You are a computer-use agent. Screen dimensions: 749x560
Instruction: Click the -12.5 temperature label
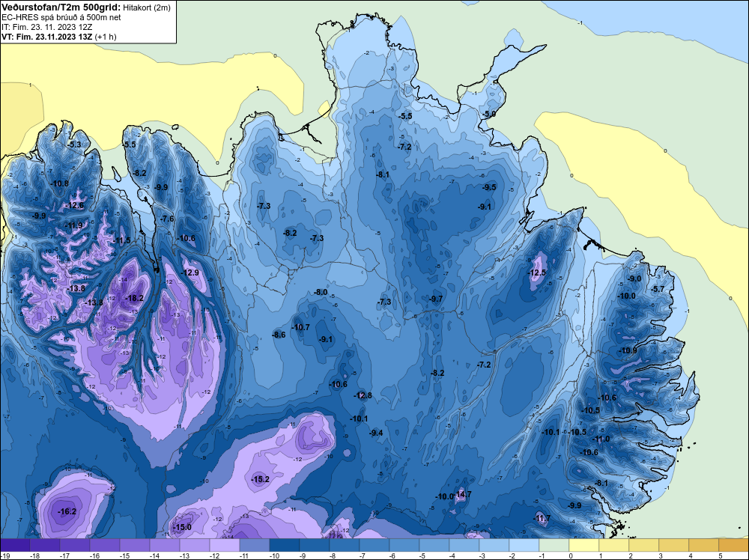click(536, 273)
